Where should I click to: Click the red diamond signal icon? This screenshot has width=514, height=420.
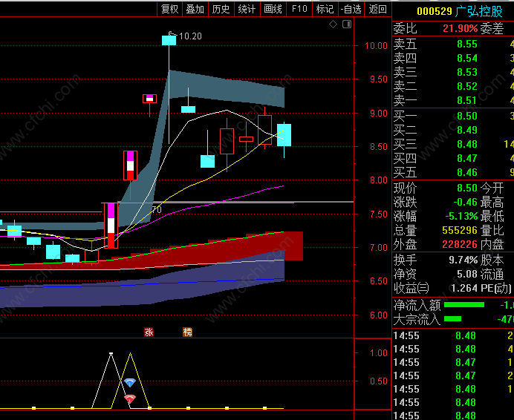tap(130, 398)
